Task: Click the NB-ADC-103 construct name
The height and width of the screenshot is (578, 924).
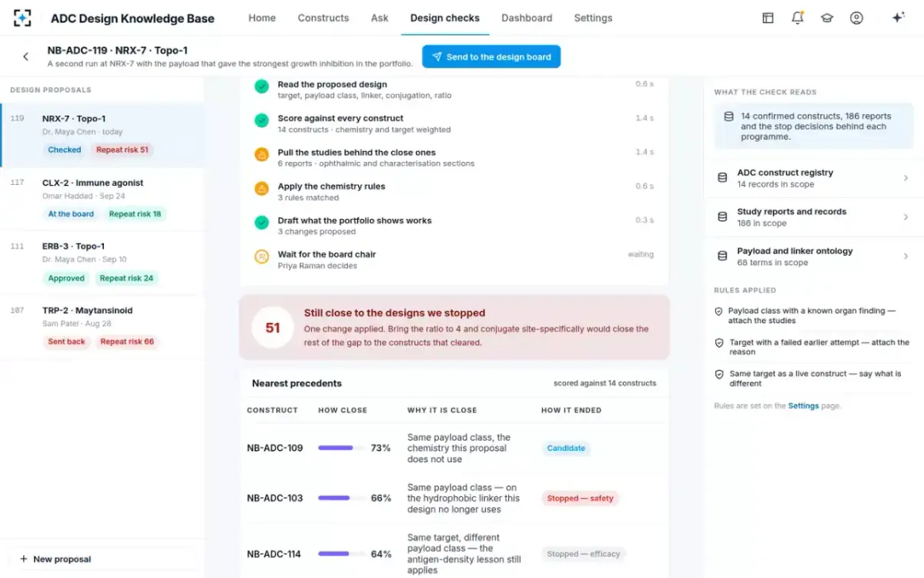Action: pos(275,498)
